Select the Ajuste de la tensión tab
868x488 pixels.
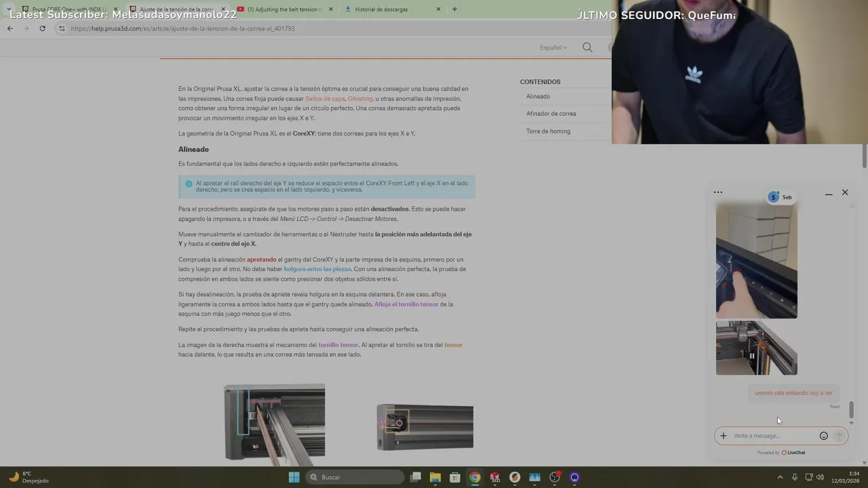point(176,9)
